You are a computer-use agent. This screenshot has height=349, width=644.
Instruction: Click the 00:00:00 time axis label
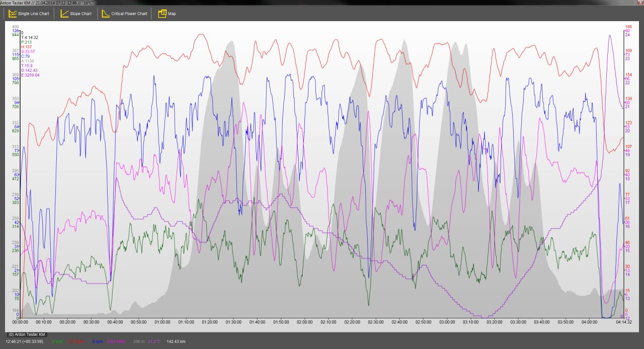21,321
